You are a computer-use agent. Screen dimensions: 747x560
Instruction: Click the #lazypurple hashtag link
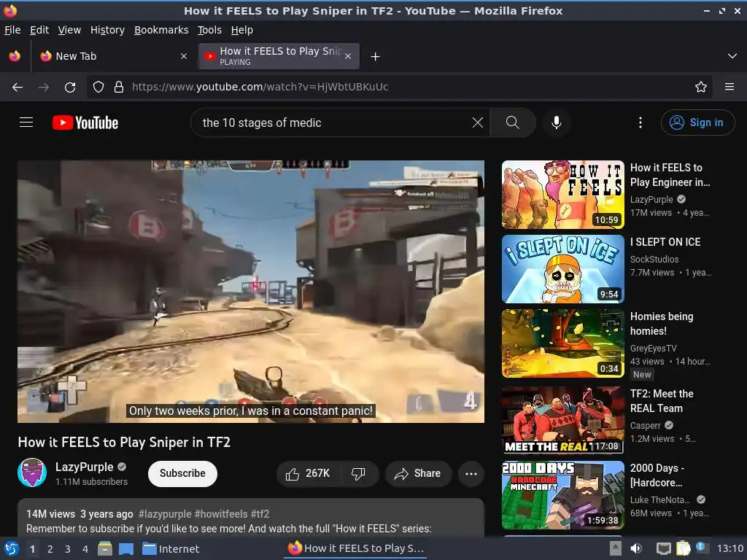[165, 514]
